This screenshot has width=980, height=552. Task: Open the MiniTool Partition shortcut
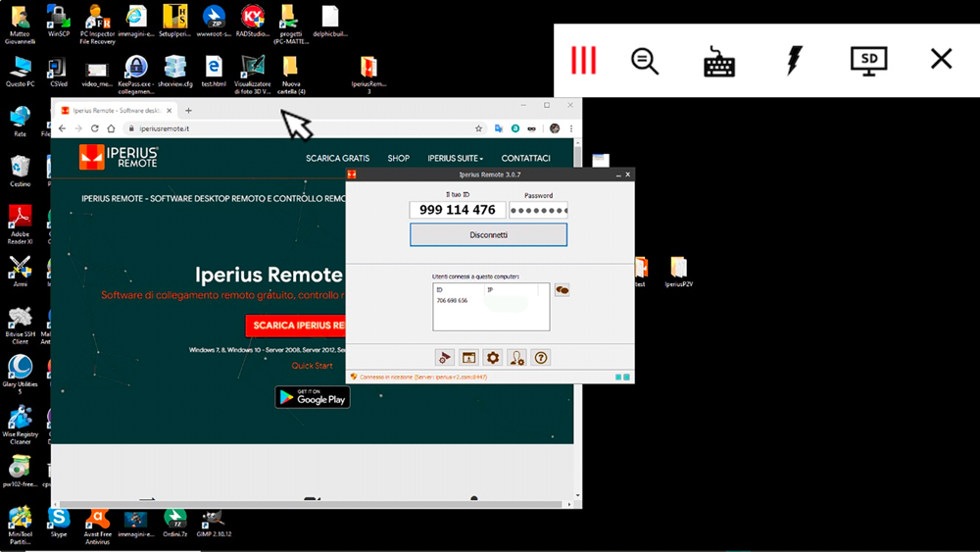20,527
